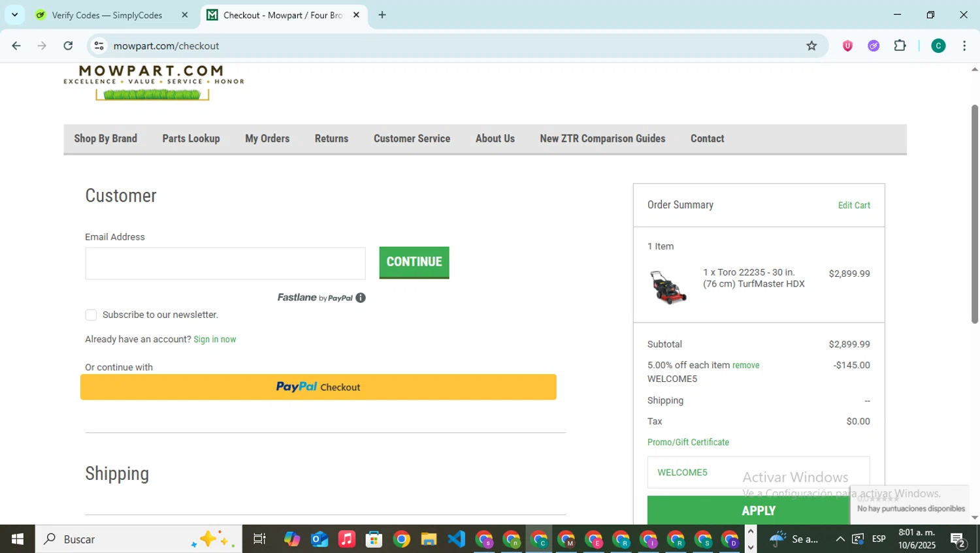Open the notification center icon
The width and height of the screenshot is (980, 553).
pos(958,539)
